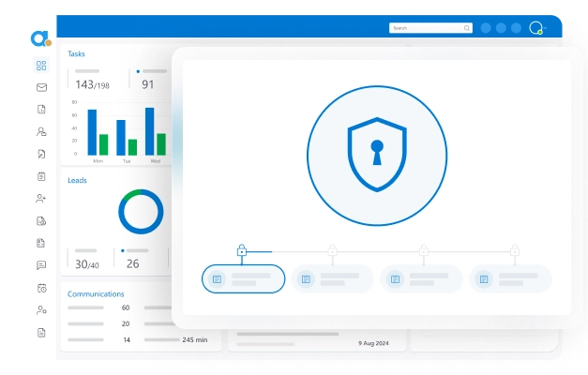Select the invoice document icon above chat
The height and width of the screenshot is (375, 588).
[x=41, y=243]
